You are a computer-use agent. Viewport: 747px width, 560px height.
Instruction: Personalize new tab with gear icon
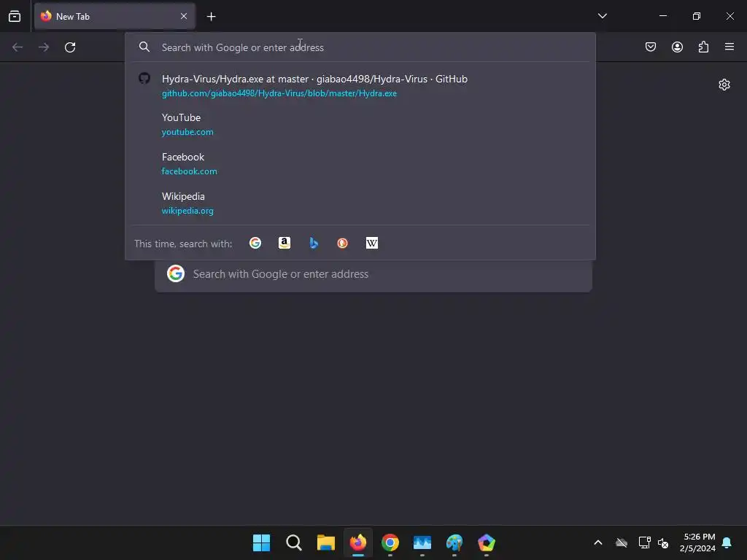(724, 85)
